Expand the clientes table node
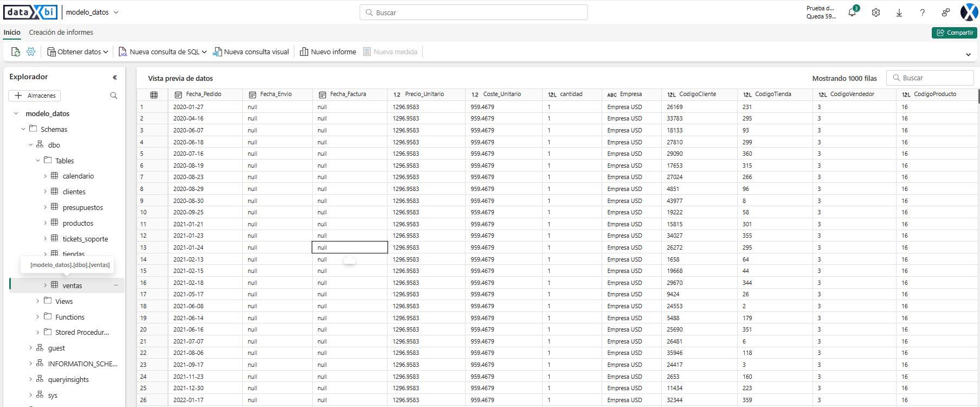The width and height of the screenshot is (980, 407). [x=45, y=192]
